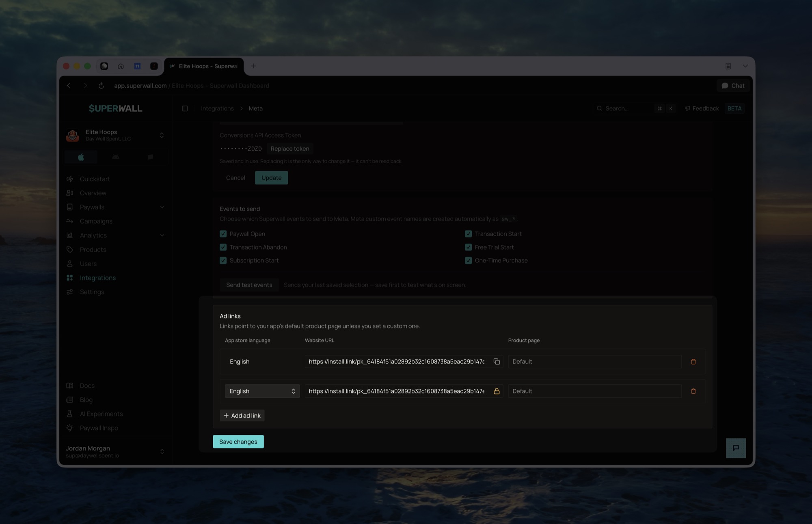Click the Replace token button
812x524 pixels.
tap(290, 149)
